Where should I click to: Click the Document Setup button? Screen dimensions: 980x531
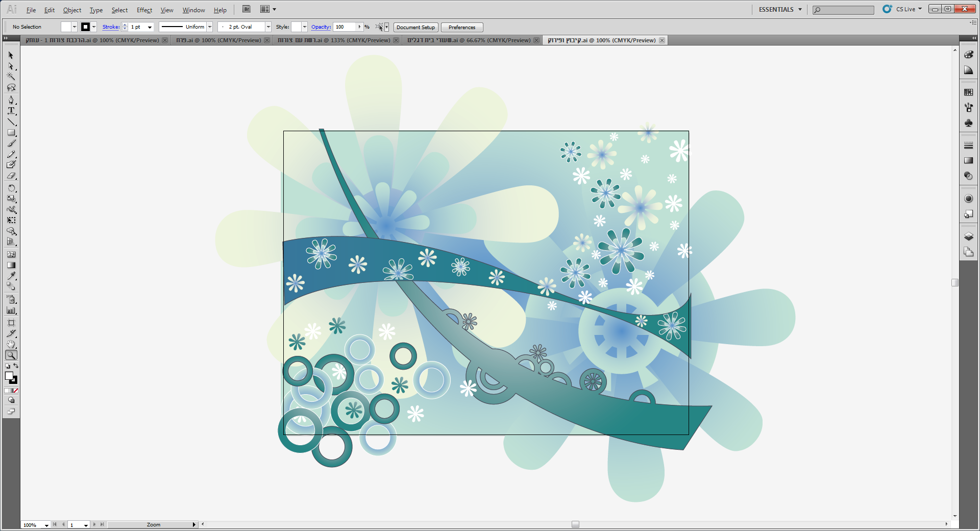pos(415,27)
